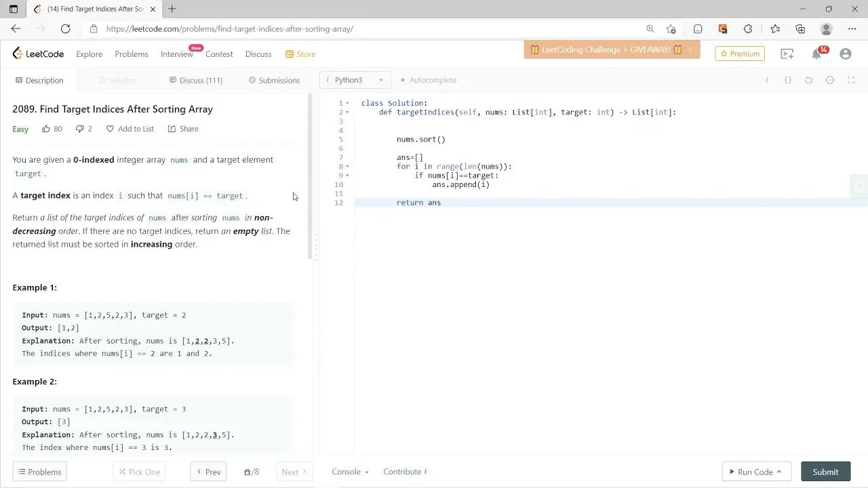Viewport: 868px width, 488px height.
Task: Switch to the Solution tab
Action: tap(117, 80)
